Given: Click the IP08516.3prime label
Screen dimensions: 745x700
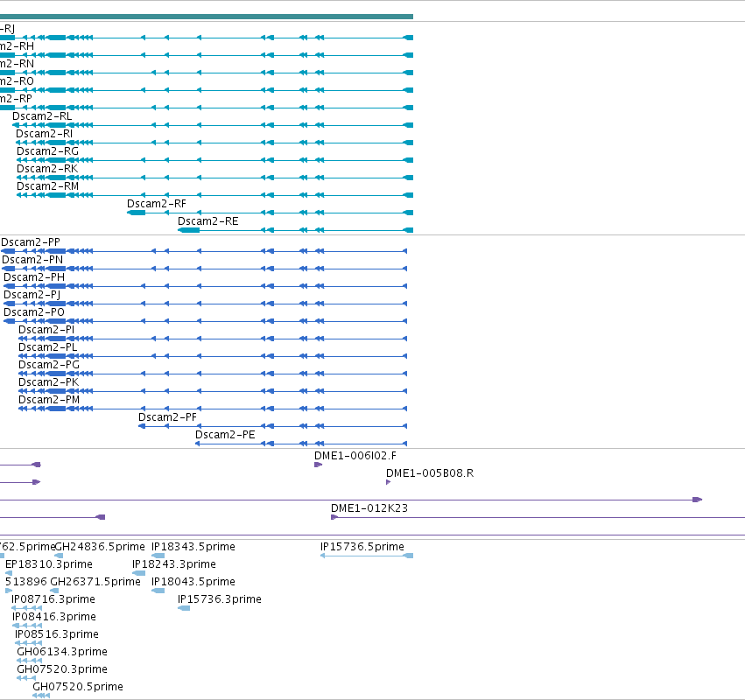Looking at the screenshot, I should point(57,635).
